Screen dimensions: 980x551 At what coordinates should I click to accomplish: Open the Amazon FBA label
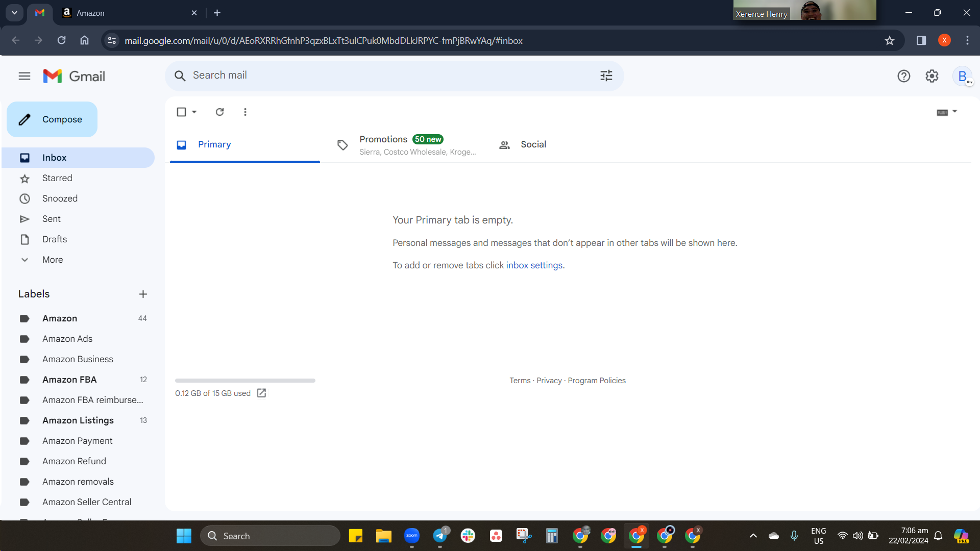[78, 380]
